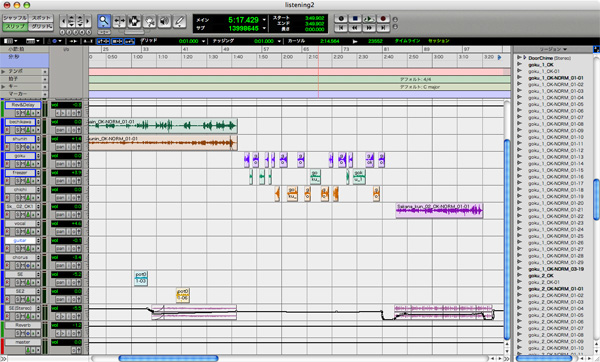The height and width of the screenshot is (362, 600).
Task: Adjust MIDI zoom height button
Action: (x=80, y=21)
